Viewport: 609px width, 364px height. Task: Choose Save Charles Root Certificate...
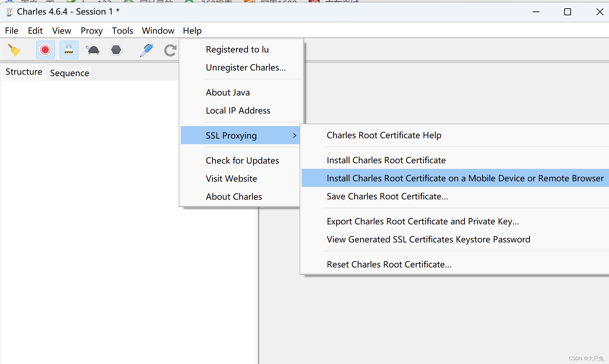click(455, 196)
